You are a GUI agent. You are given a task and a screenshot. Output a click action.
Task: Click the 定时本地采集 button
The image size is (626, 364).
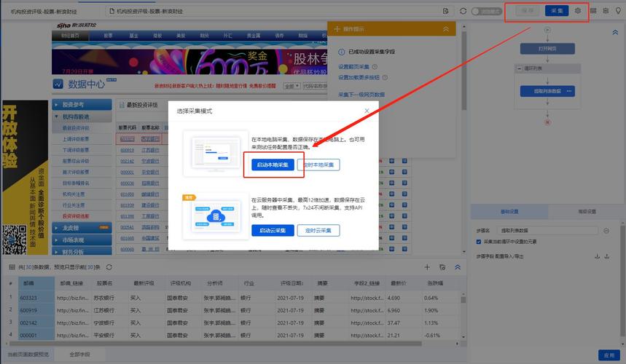point(318,165)
